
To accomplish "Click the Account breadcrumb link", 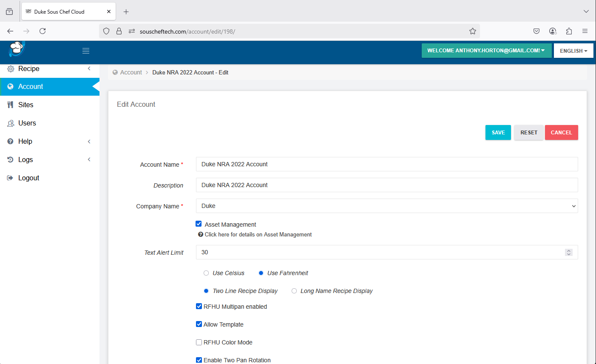I will [x=131, y=72].
